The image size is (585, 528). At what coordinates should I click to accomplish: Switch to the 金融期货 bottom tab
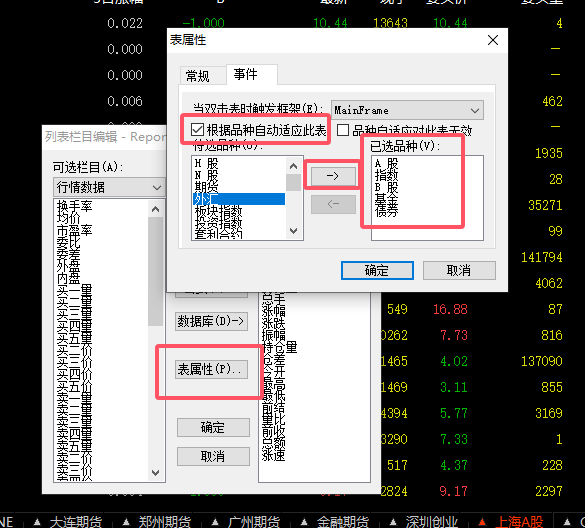(x=343, y=522)
